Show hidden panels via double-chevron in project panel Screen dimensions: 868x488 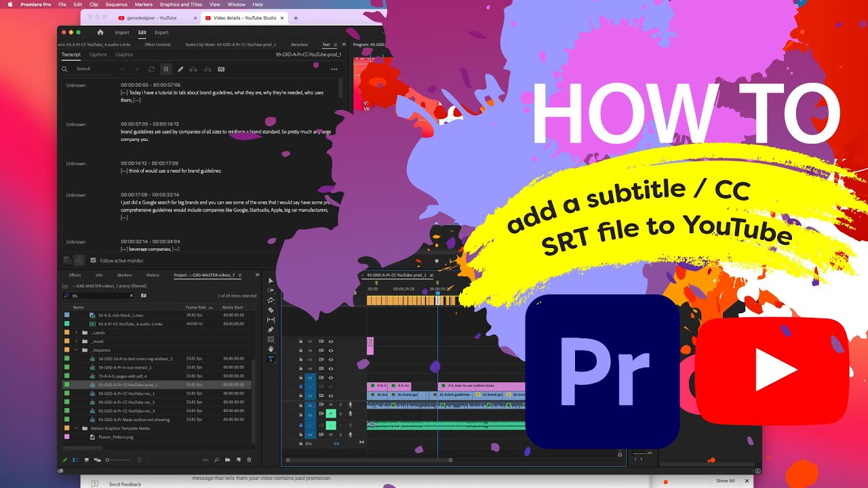point(256,275)
